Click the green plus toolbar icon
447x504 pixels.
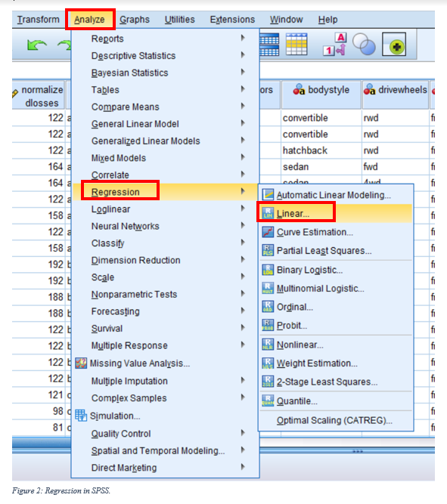(394, 45)
